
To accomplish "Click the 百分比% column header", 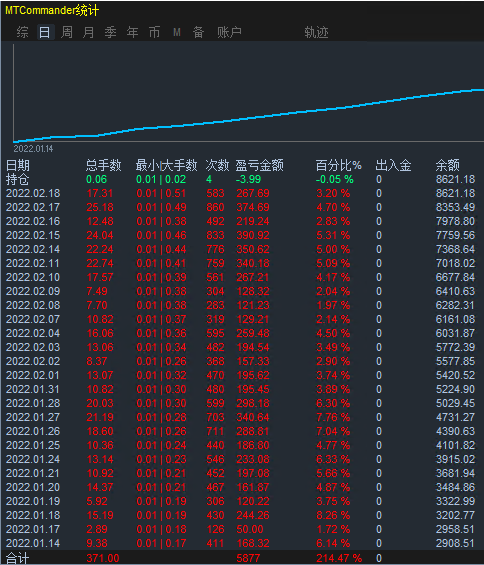I will [338, 165].
